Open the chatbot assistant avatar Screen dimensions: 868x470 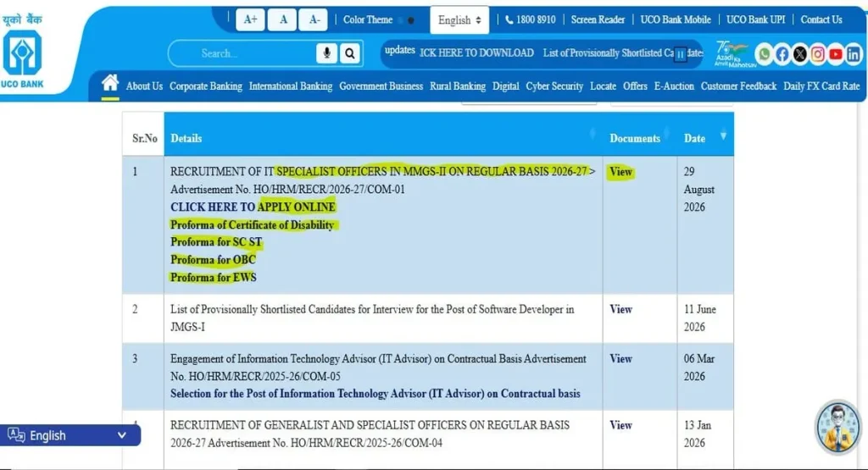coord(838,427)
